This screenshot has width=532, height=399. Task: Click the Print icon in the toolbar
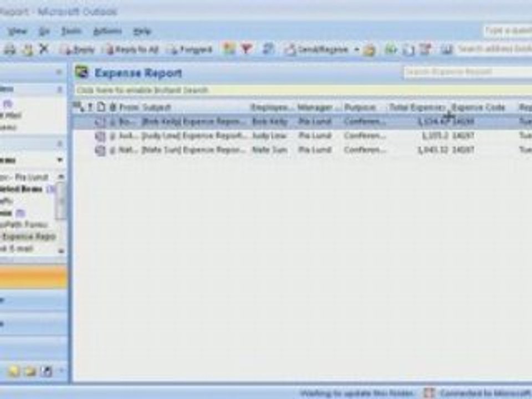[x=10, y=49]
